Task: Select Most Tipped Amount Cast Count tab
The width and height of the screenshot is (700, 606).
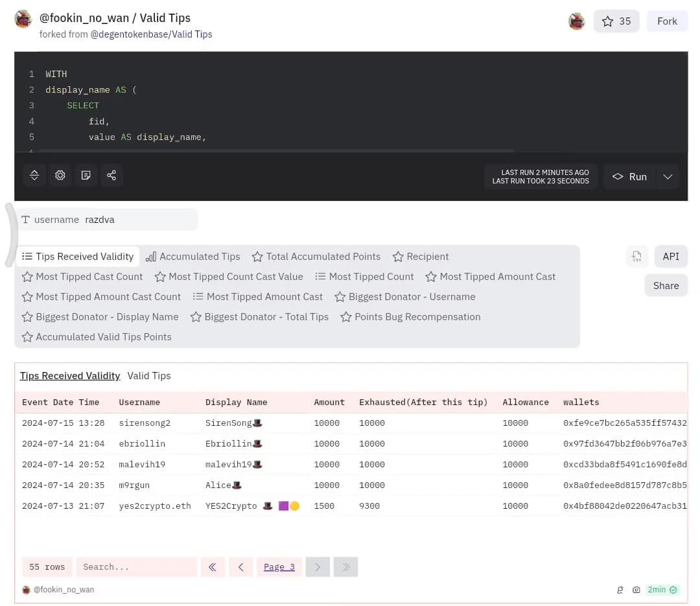Action: point(101,297)
